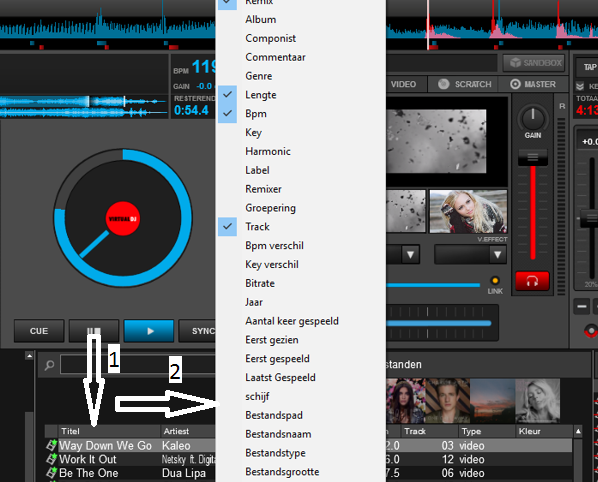Select the track Way Down We Go
The height and width of the screenshot is (482, 598).
(105, 445)
